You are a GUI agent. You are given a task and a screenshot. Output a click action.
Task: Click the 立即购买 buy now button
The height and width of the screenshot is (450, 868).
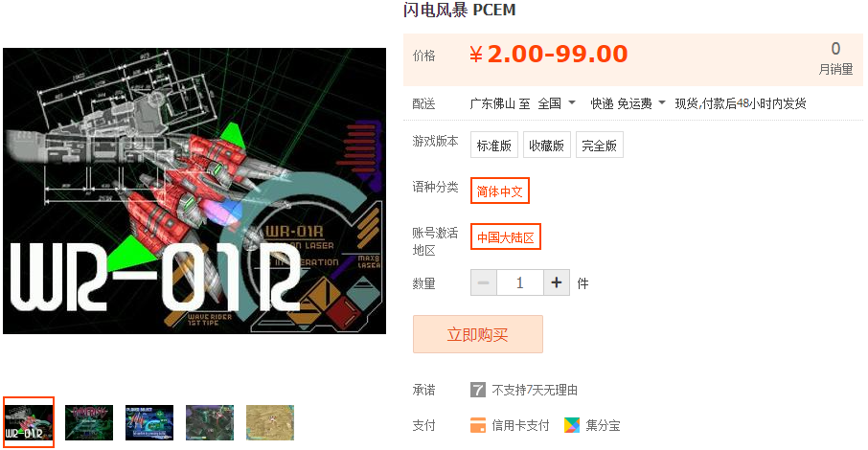tap(478, 334)
